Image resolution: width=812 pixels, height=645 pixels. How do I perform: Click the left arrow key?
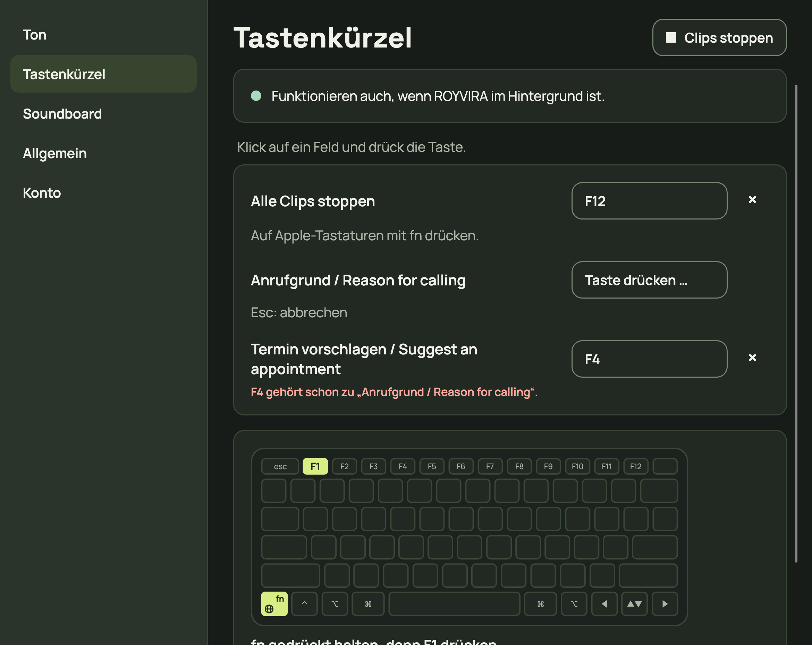[x=604, y=604]
